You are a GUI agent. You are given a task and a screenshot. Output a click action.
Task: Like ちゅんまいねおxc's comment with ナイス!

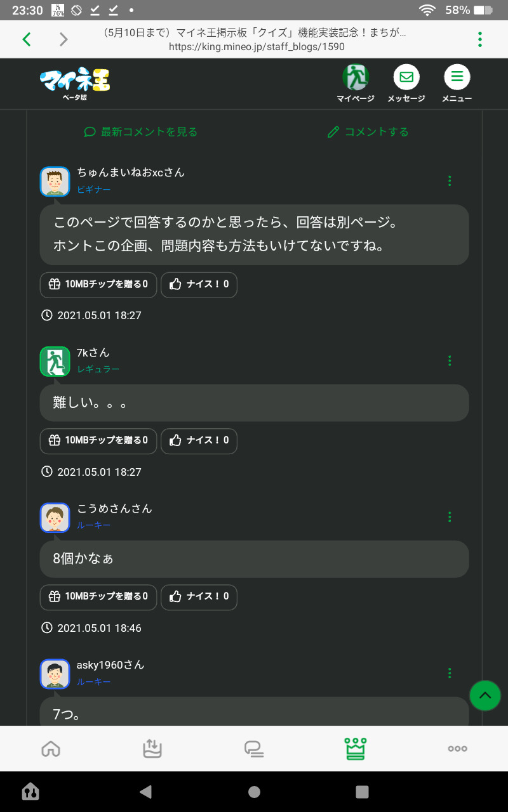199,284
